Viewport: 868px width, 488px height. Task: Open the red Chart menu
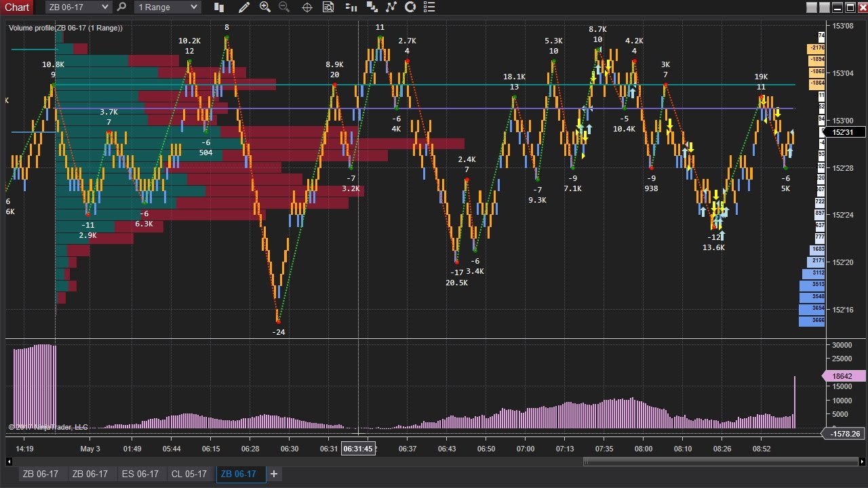[17, 7]
